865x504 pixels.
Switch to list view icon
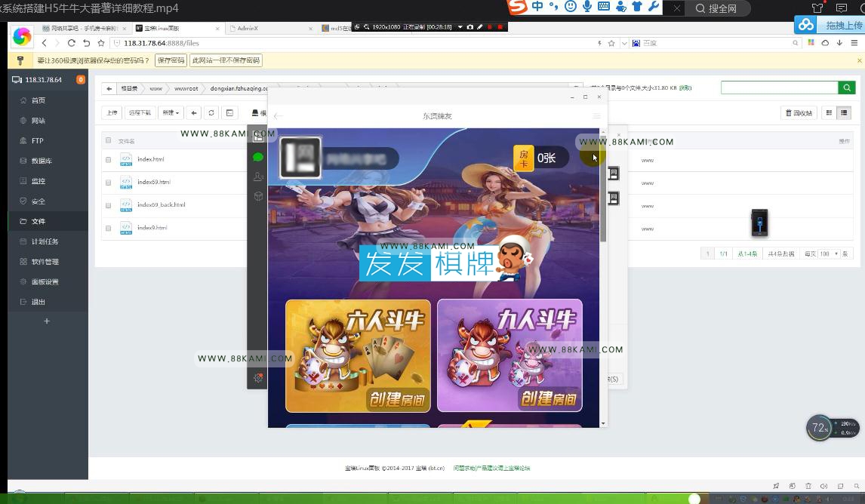(844, 113)
